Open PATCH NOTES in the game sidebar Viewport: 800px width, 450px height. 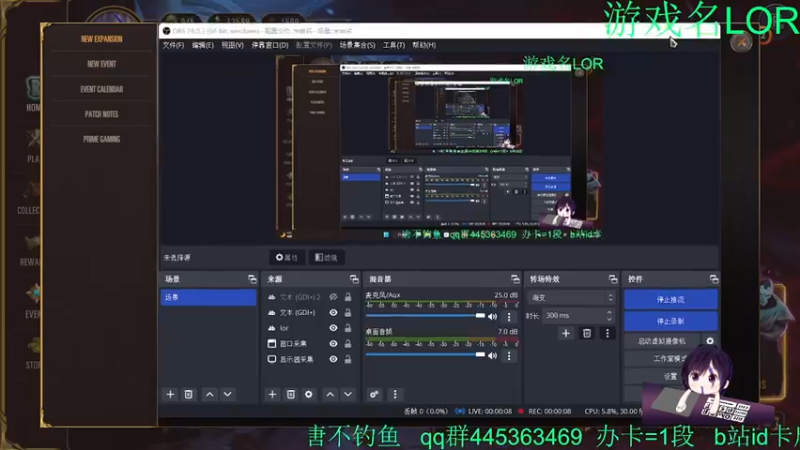tap(102, 114)
